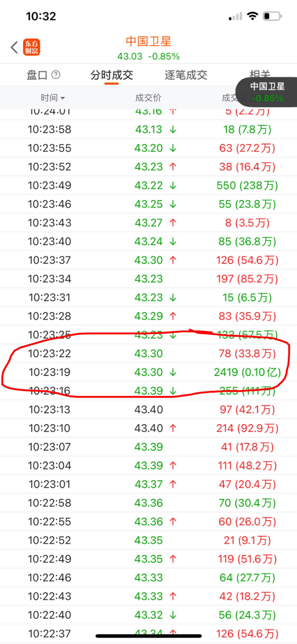Open the 相关 tab

260,74
